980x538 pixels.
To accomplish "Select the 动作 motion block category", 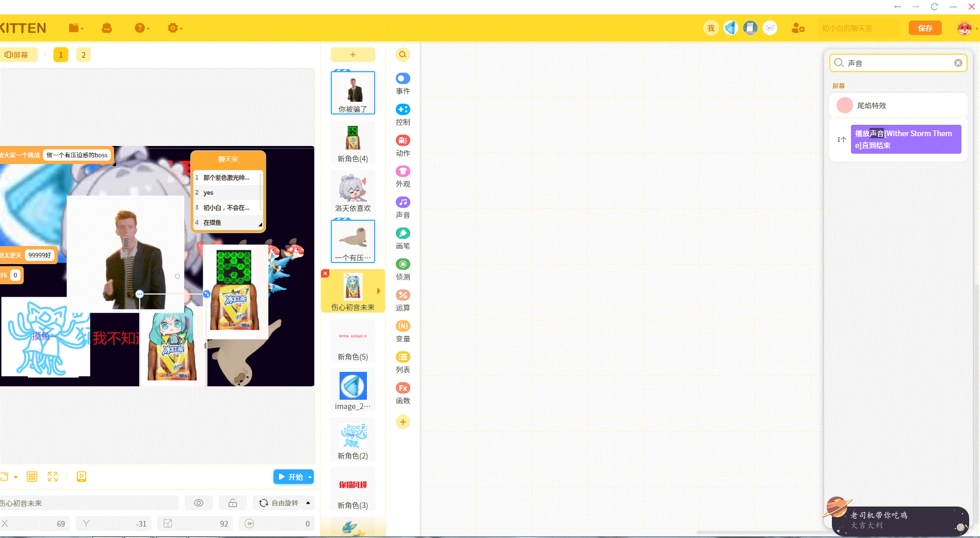I will pos(403,145).
